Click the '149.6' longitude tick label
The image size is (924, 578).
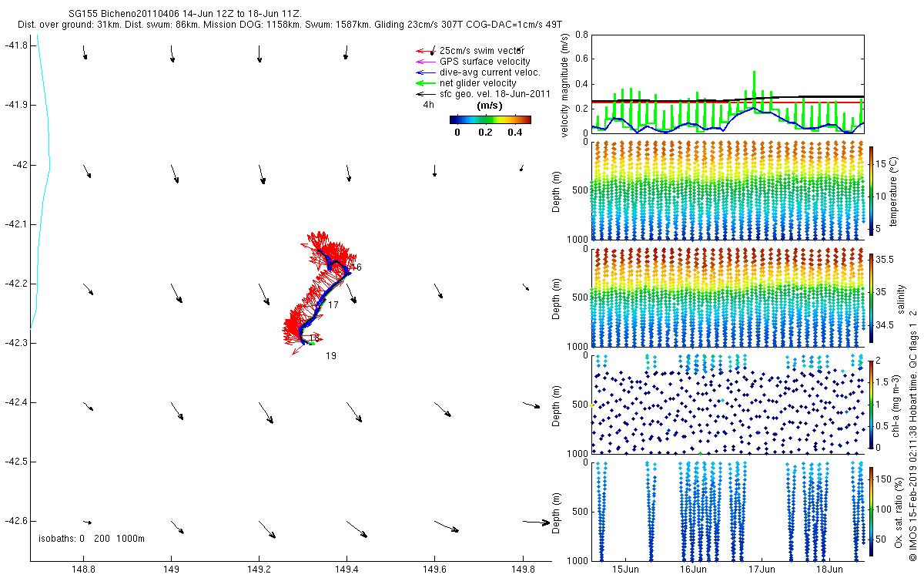pyautogui.click(x=435, y=569)
